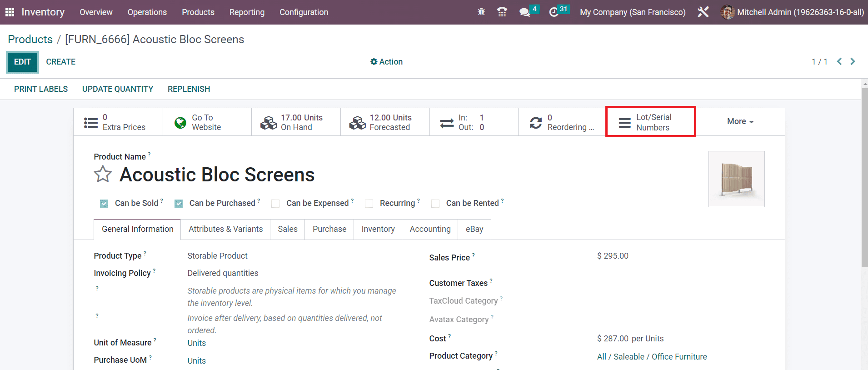Enable the Can be Rented checkbox
Viewport: 868px width, 370px height.
(435, 204)
